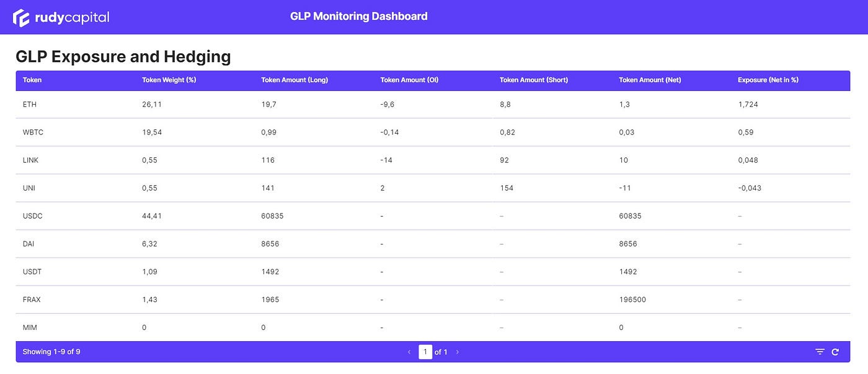The height and width of the screenshot is (374, 868).
Task: Sort by Token Weight (%) header
Action: click(169, 80)
